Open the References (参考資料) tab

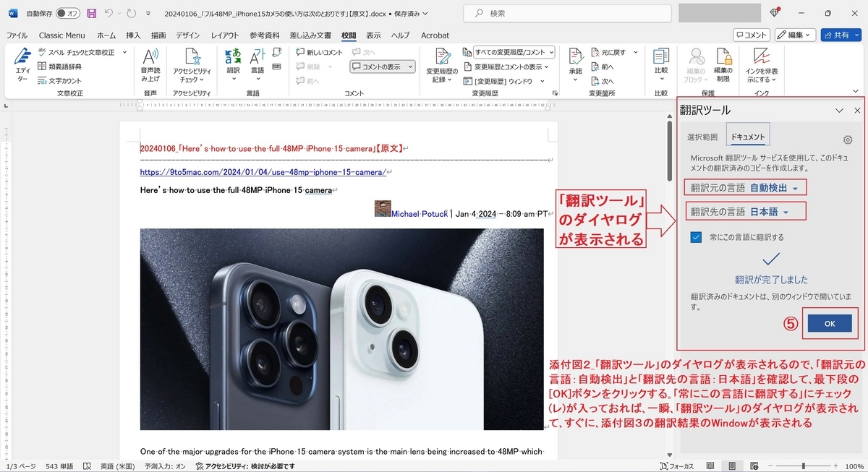[x=265, y=35]
